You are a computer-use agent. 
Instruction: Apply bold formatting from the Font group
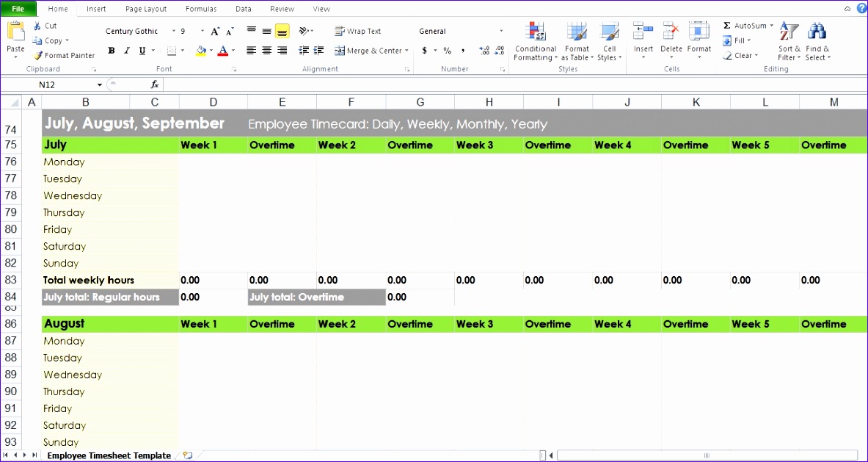tap(112, 51)
